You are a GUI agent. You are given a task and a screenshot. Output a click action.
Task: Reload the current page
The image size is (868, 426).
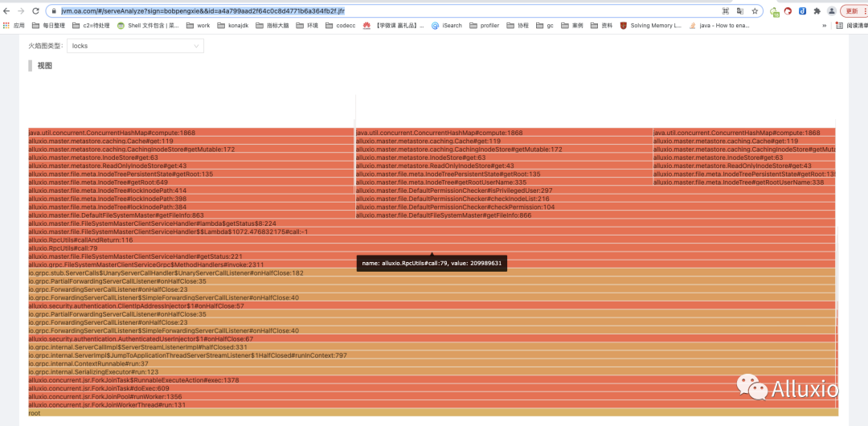point(36,11)
